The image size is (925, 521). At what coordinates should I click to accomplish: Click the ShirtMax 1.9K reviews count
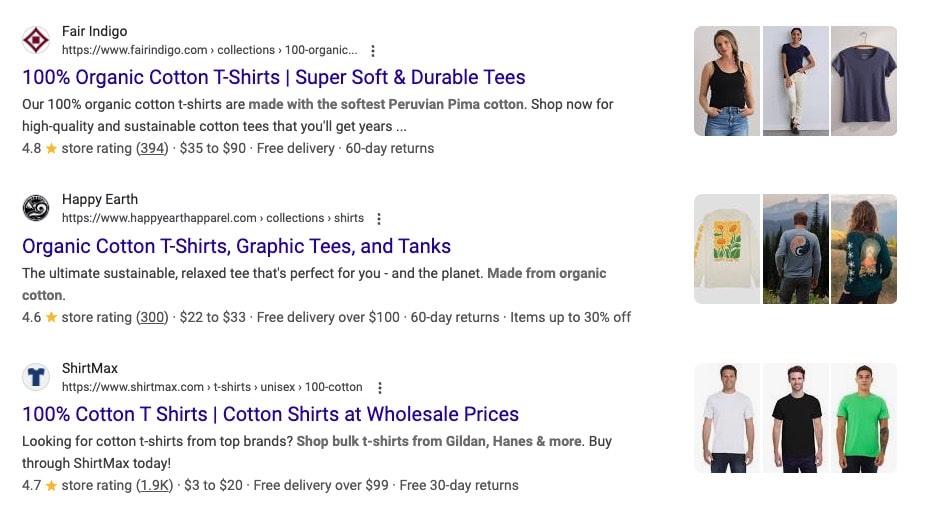click(x=155, y=485)
